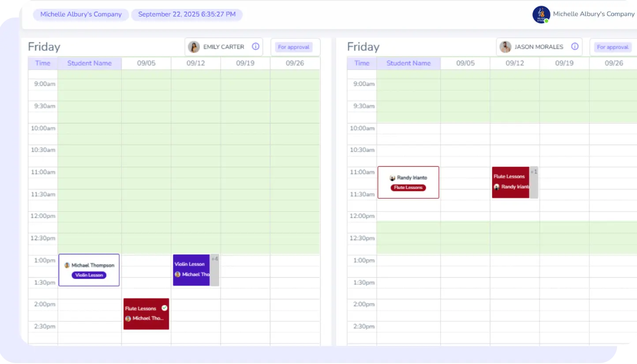
Task: Select the 09/19 column in Emily's schedule
Action: [245, 63]
